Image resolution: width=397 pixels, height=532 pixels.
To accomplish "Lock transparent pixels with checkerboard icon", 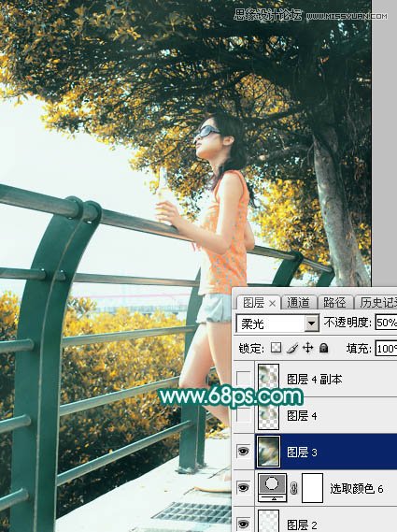I will (276, 348).
